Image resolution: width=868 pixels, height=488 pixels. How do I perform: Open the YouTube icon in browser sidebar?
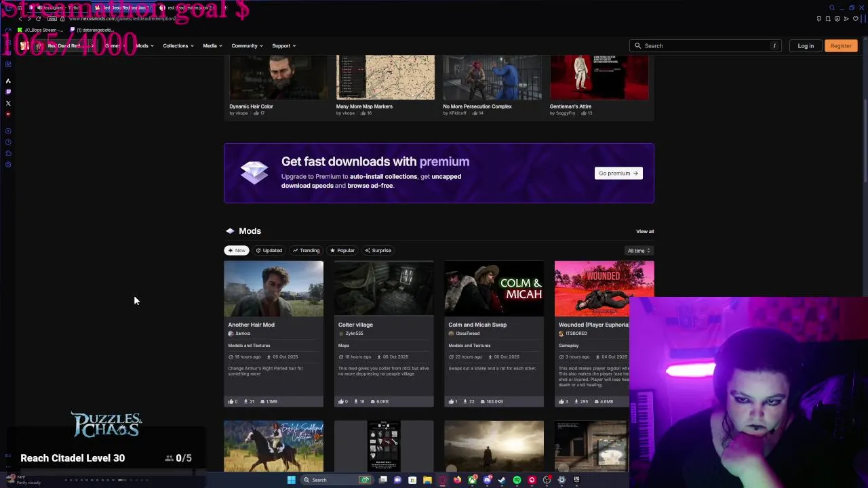pos(8,114)
